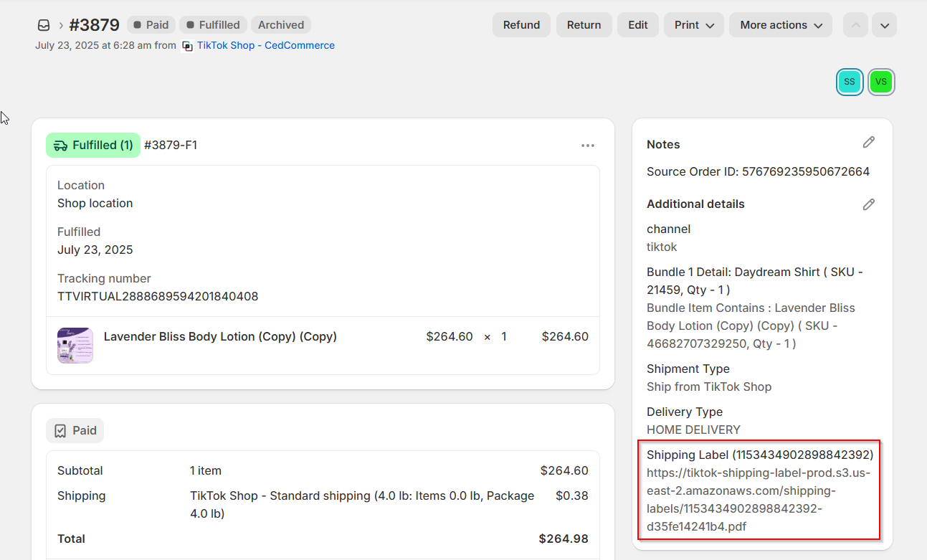Click the Total amount $264.98
This screenshot has height=560, width=927.
pyautogui.click(x=564, y=538)
